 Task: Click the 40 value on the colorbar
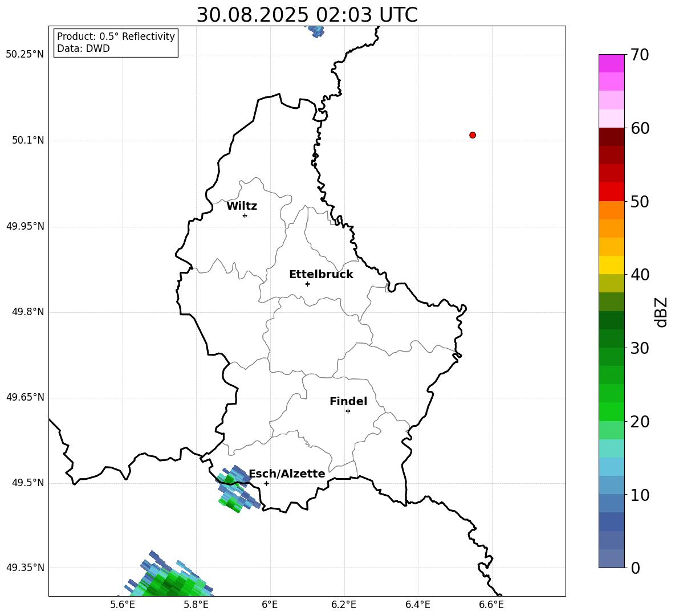click(640, 275)
